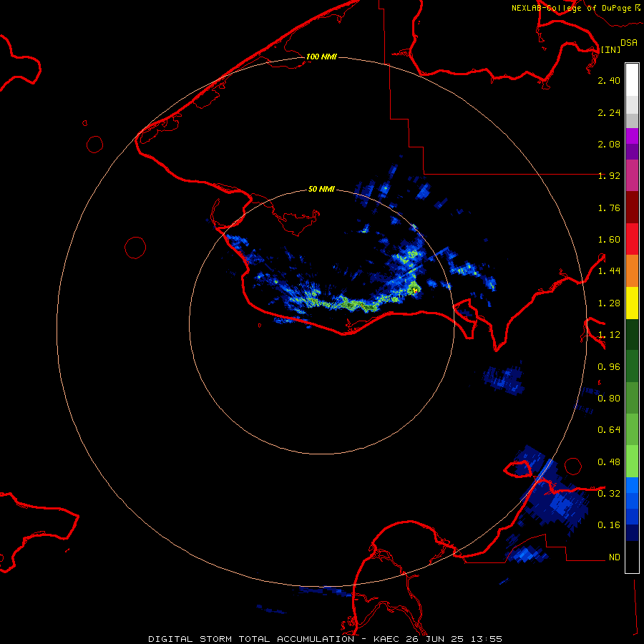
Task: Click the dark red legend swatch
Action: point(632,208)
